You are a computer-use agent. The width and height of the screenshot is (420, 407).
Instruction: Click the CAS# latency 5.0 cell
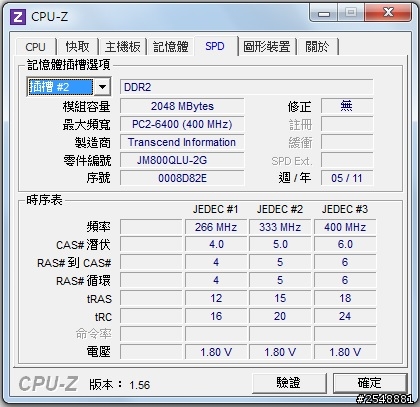(280, 244)
